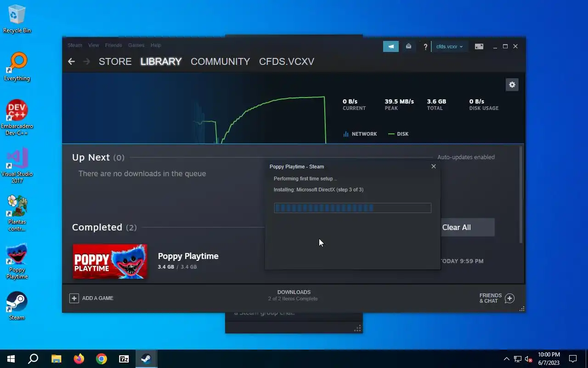Click the Clear All button
The width and height of the screenshot is (588, 368).
468,227
